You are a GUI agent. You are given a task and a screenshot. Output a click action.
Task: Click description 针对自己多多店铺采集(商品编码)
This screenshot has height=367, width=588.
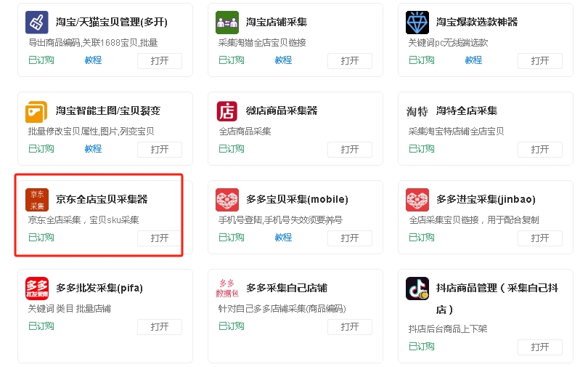[282, 309]
